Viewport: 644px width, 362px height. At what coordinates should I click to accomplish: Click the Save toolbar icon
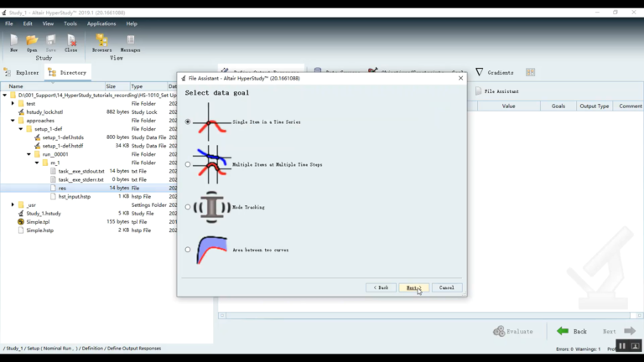tap(51, 40)
